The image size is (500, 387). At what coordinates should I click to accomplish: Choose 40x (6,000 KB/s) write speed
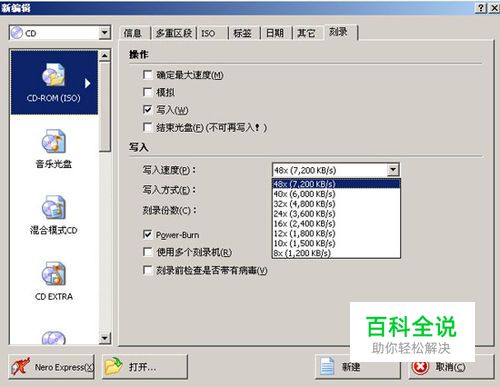click(x=336, y=194)
